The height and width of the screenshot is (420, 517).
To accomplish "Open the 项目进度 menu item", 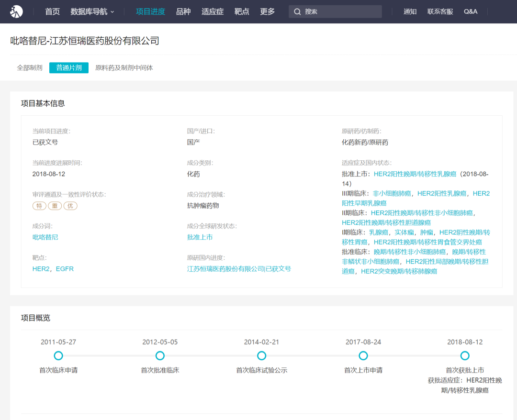I will [x=150, y=11].
